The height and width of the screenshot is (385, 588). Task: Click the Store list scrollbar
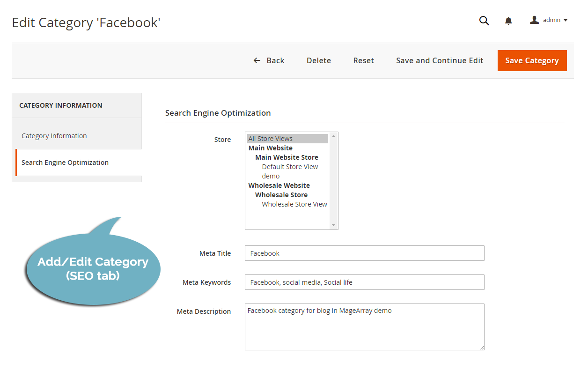(x=333, y=180)
